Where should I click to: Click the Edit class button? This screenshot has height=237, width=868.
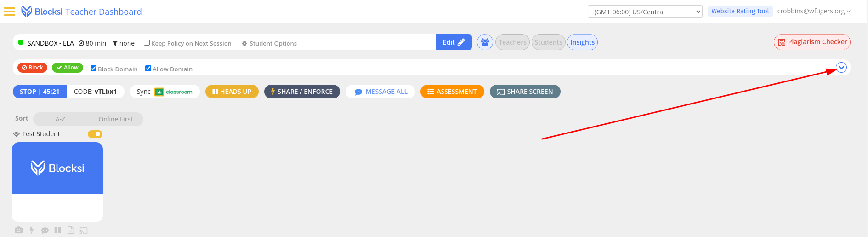pyautogui.click(x=454, y=42)
